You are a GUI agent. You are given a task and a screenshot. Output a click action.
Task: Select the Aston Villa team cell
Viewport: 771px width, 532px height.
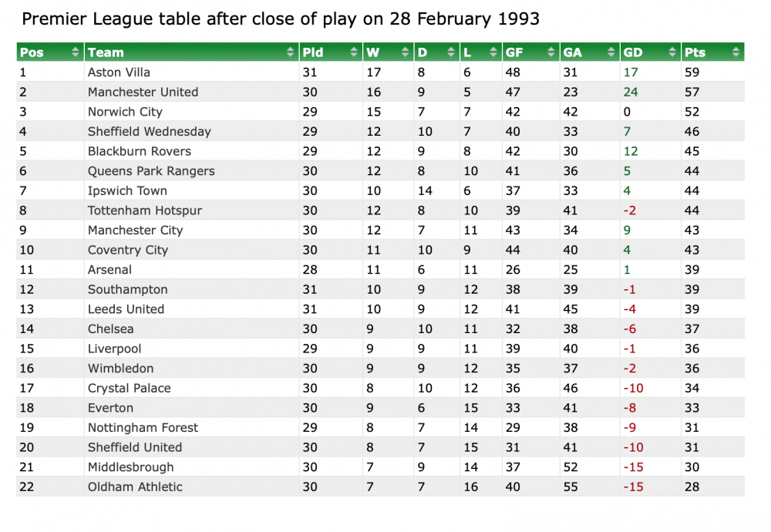tap(119, 72)
